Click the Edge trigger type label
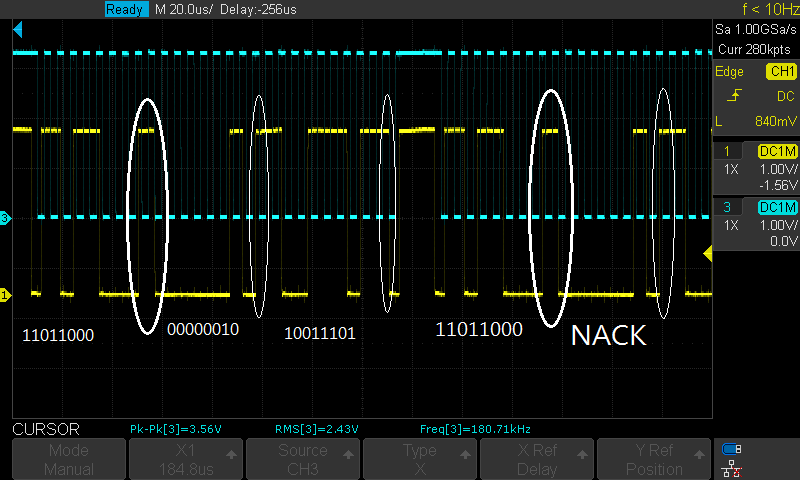This screenshot has width=800, height=480. click(729, 71)
